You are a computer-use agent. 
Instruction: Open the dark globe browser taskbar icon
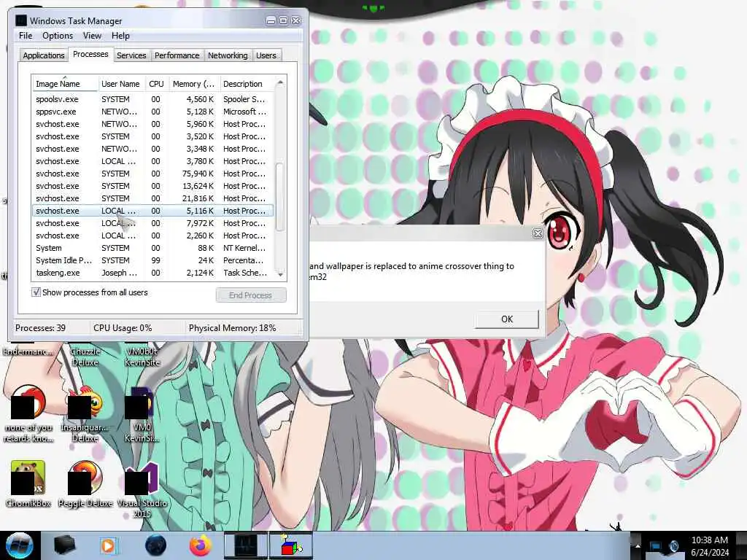(x=156, y=545)
